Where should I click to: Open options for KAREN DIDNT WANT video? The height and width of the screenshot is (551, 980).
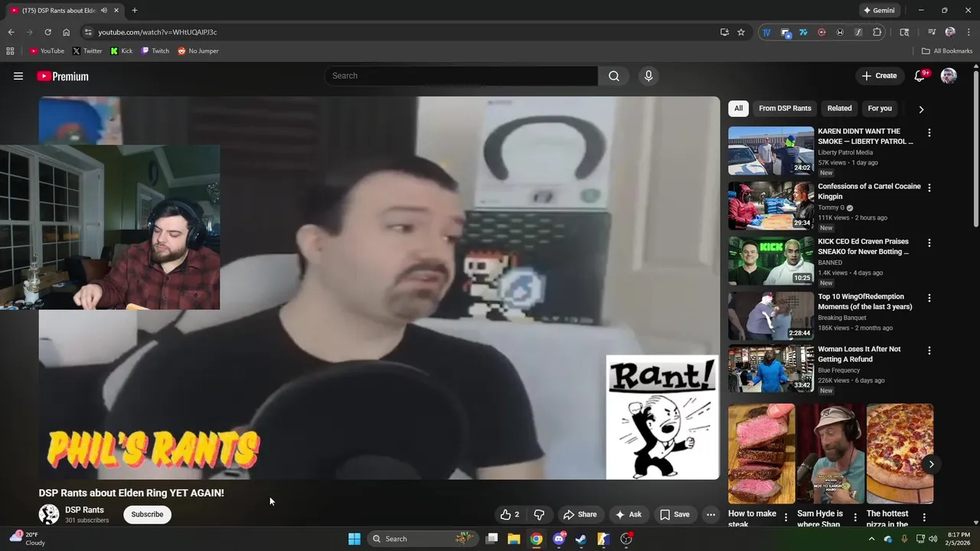[929, 132]
